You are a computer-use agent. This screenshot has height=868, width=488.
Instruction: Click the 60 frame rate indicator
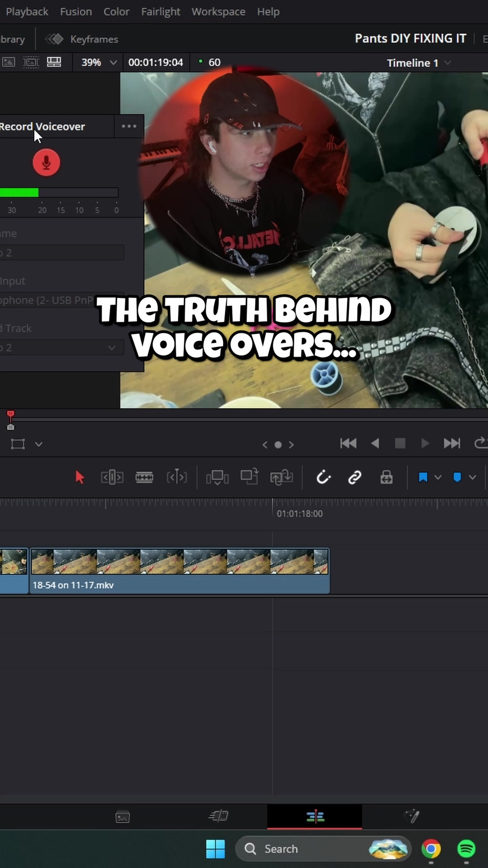point(214,62)
